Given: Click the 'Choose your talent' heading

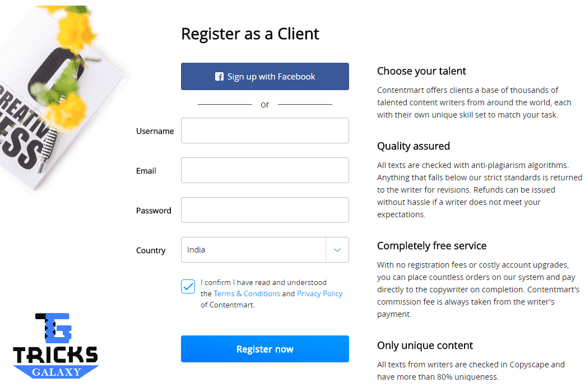Looking at the screenshot, I should [421, 71].
